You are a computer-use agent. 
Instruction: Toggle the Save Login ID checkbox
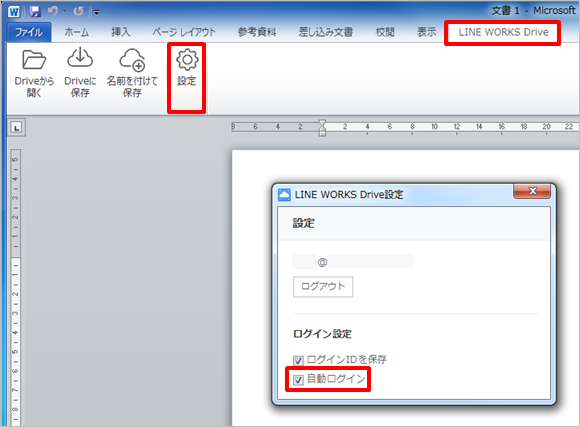tap(298, 360)
